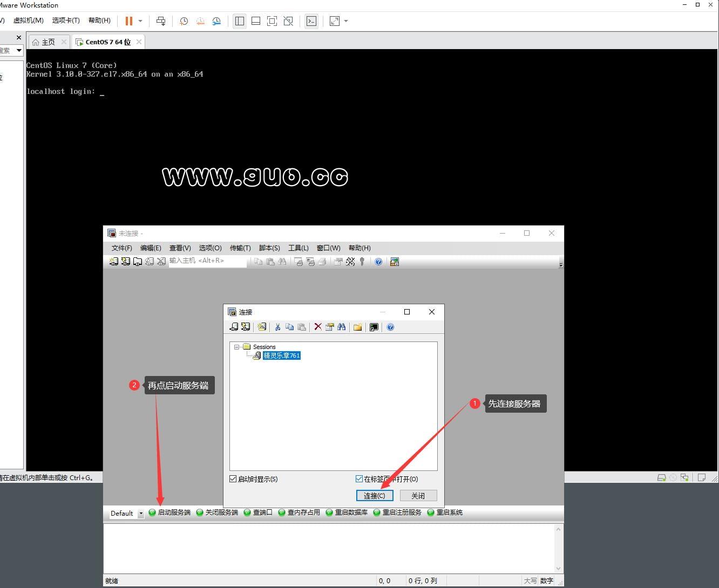Open the 文件(F) menu in SecureCRT
Viewport: 719px width, 588px height.
point(121,248)
